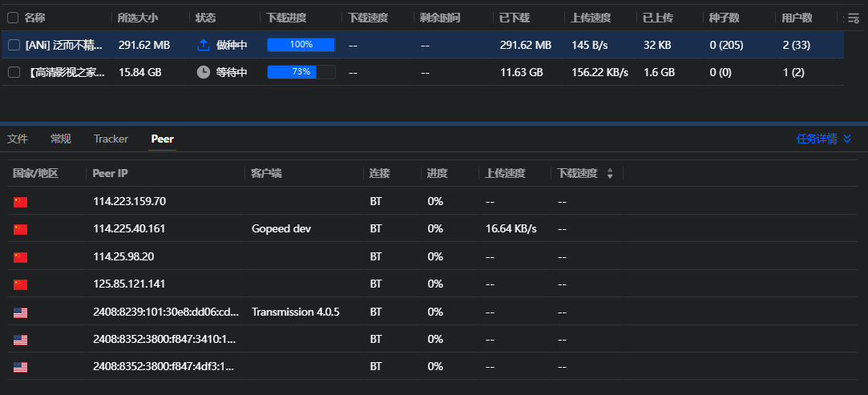This screenshot has width=868, height=395.
Task: Toggle the select-all checkbox in header
Action: pyautogui.click(x=13, y=18)
